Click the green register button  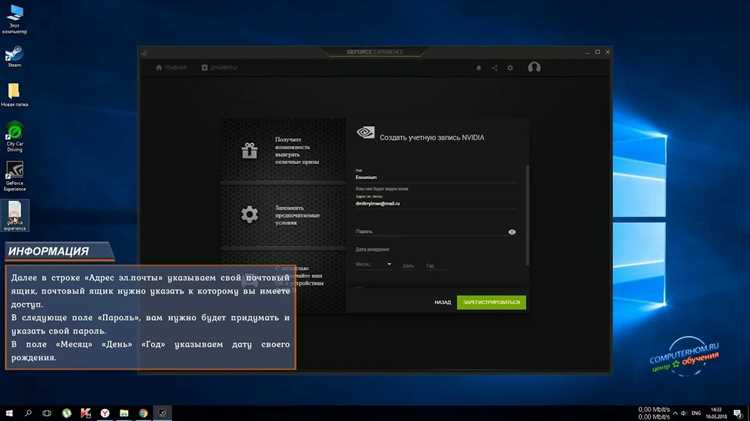(x=491, y=302)
